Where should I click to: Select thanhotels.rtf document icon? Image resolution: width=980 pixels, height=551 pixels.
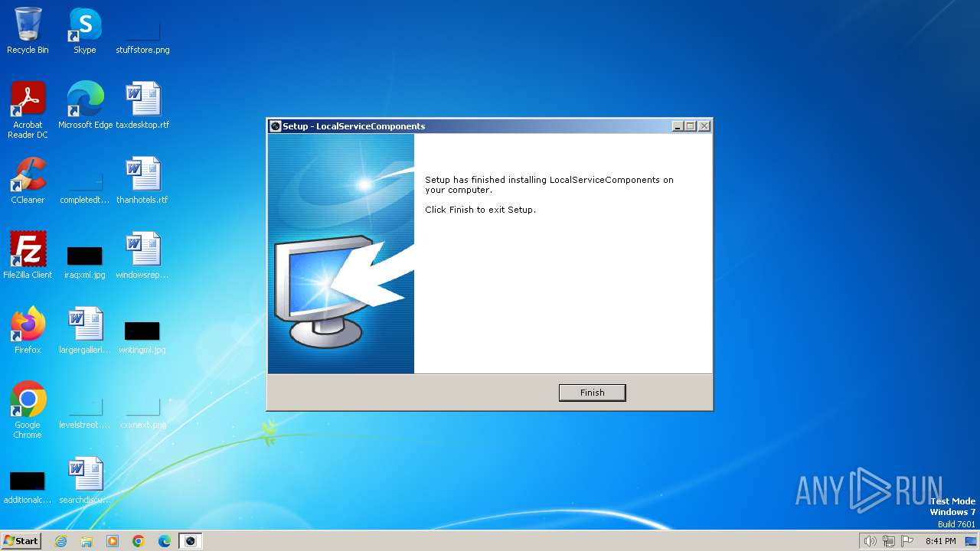pos(142,181)
